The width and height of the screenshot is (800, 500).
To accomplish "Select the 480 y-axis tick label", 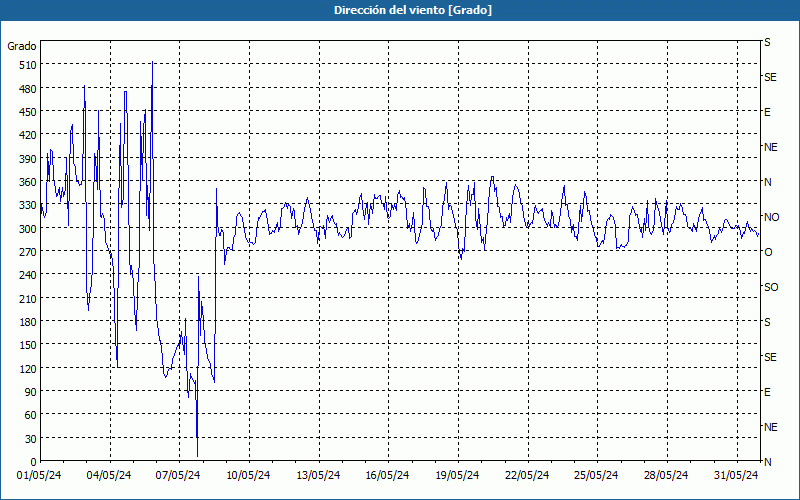I will 28,88.
